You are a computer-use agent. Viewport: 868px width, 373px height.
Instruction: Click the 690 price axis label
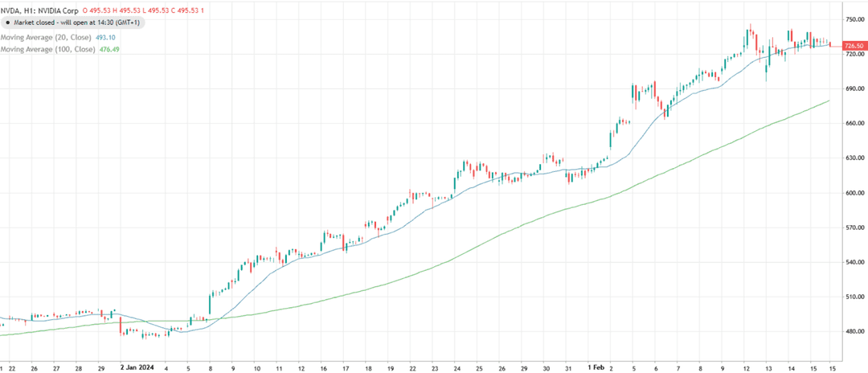click(x=852, y=88)
